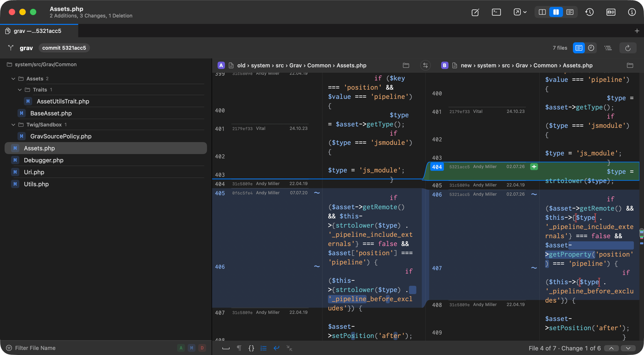Screen dimensions: 644x355
Task: Collapse the Twig/Sandbox folder
Action: click(x=13, y=124)
